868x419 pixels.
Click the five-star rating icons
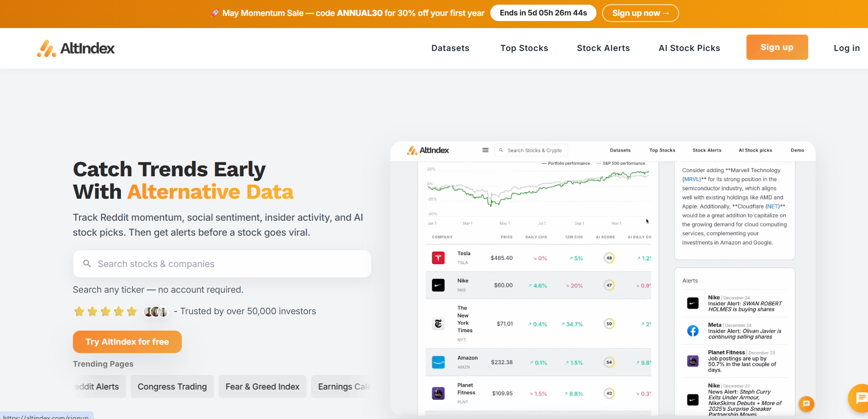click(106, 311)
